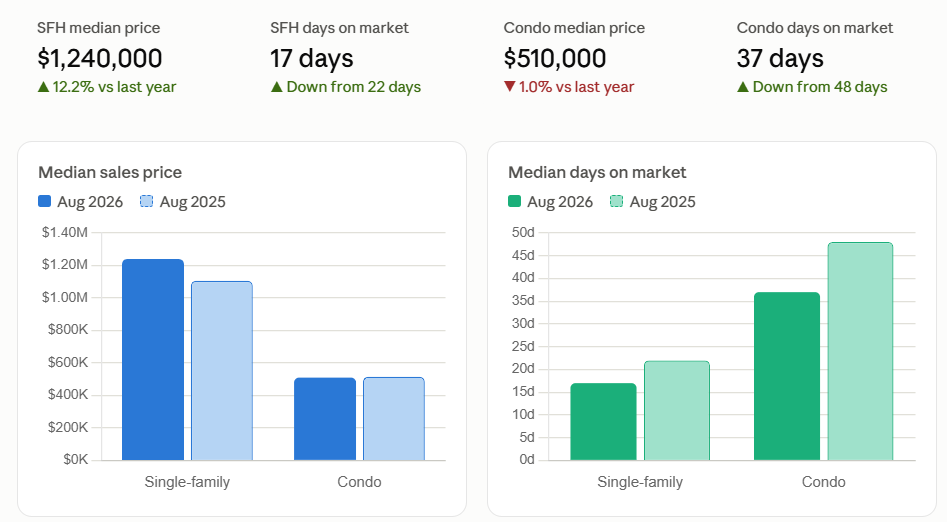Screen dimensions: 947x522
Task: Click the $400K axis tick label
Action: 68,395
